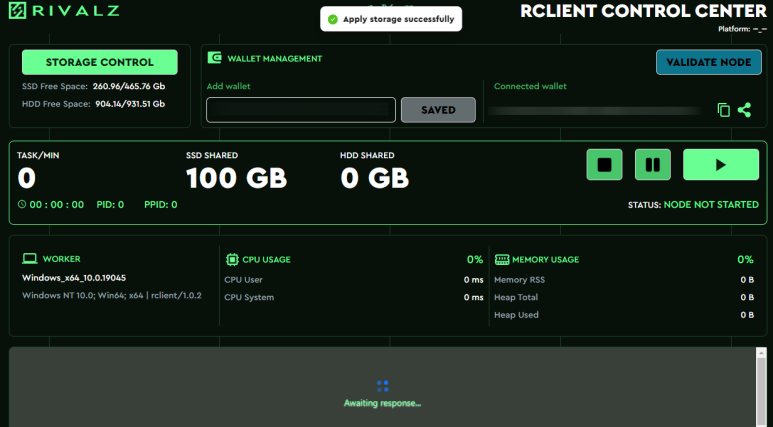773x427 pixels.
Task: Click the 'HDD SHARED' label
Action: 367,155
